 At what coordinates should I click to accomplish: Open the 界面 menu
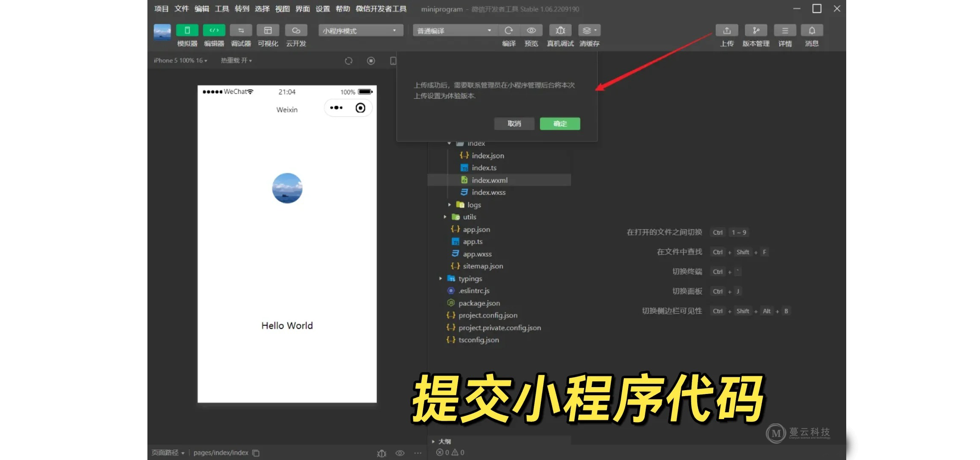pos(303,9)
